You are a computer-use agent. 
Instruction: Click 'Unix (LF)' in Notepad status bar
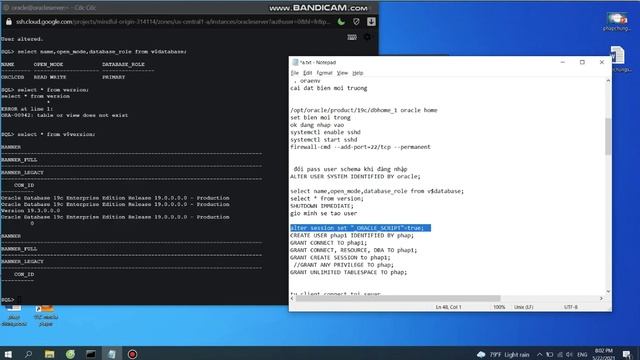[x=524, y=307]
